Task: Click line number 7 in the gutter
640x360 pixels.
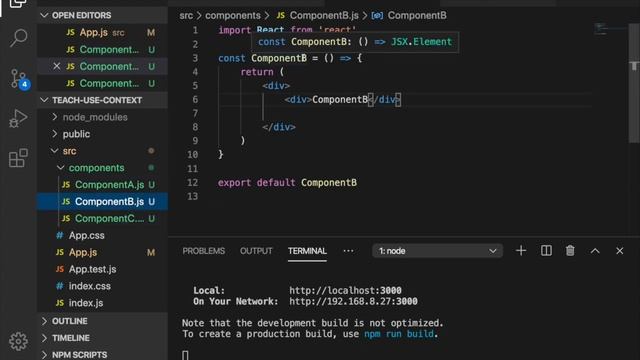Action: (x=195, y=113)
